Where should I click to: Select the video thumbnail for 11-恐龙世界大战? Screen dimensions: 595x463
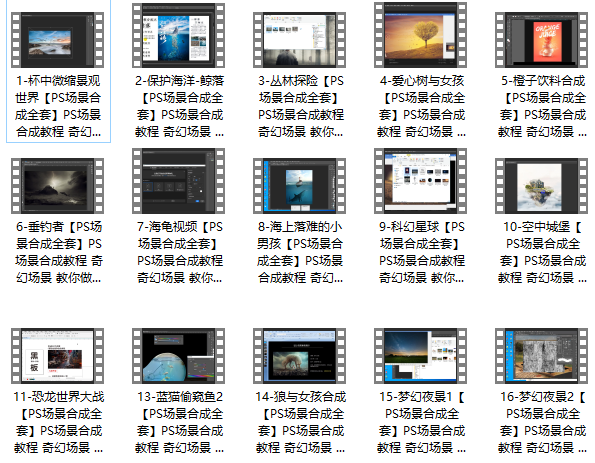[x=57, y=356]
